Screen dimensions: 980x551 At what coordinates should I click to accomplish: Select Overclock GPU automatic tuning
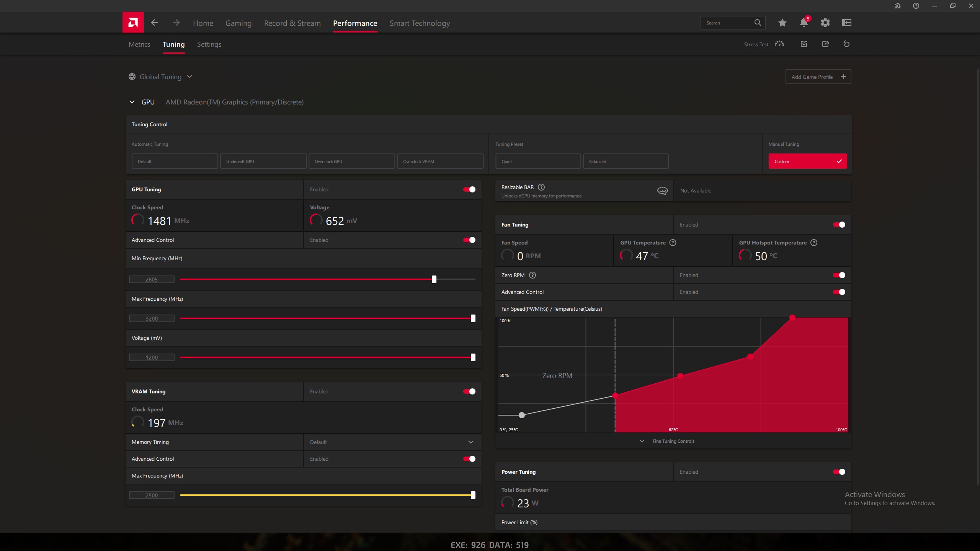coord(352,161)
